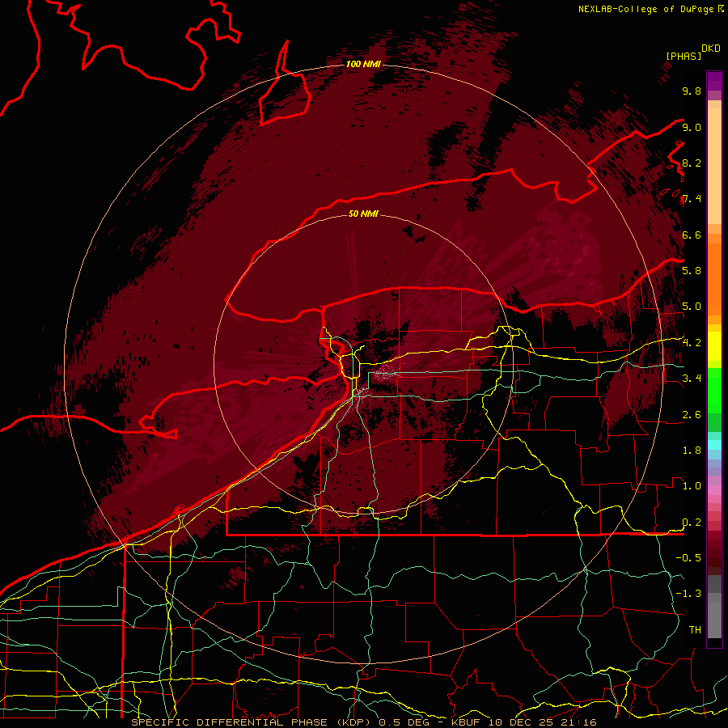728x728 pixels.
Task: Click the TH legend label
Action: pyautogui.click(x=695, y=630)
